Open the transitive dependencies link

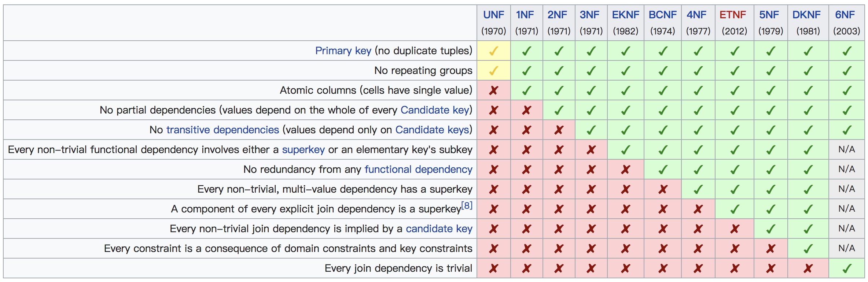tap(223, 130)
